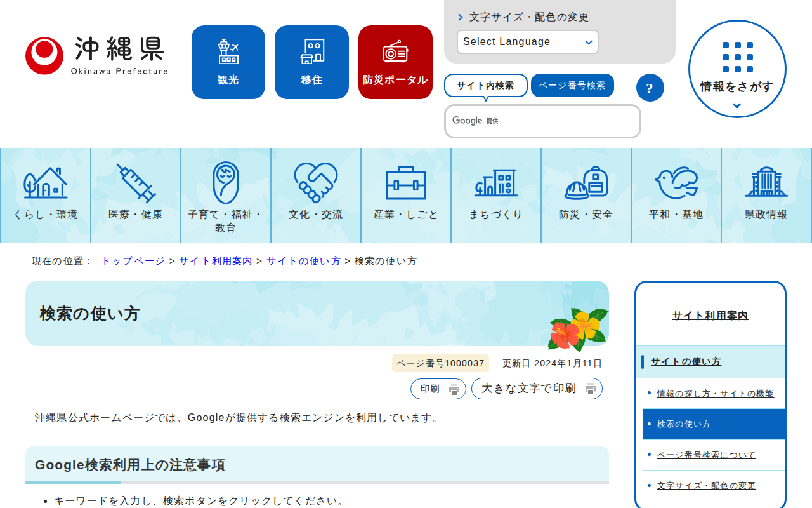Focus the Google site search field
812x508 pixels.
tap(542, 121)
